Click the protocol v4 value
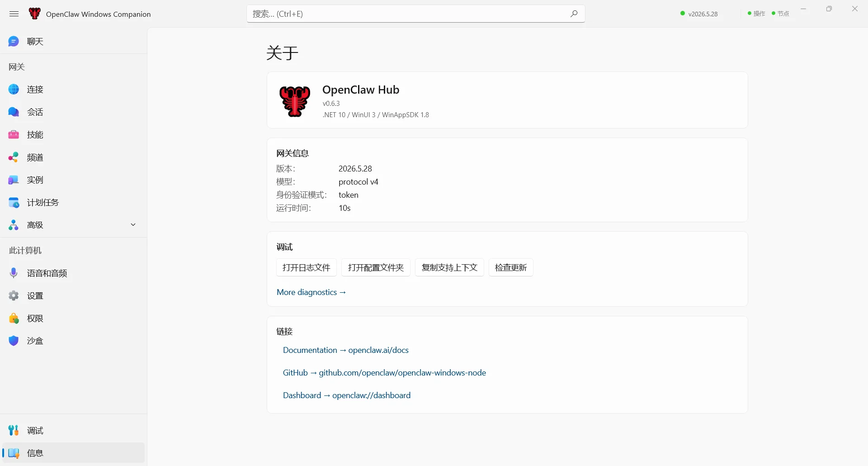This screenshot has height=466, width=868. pos(359,182)
